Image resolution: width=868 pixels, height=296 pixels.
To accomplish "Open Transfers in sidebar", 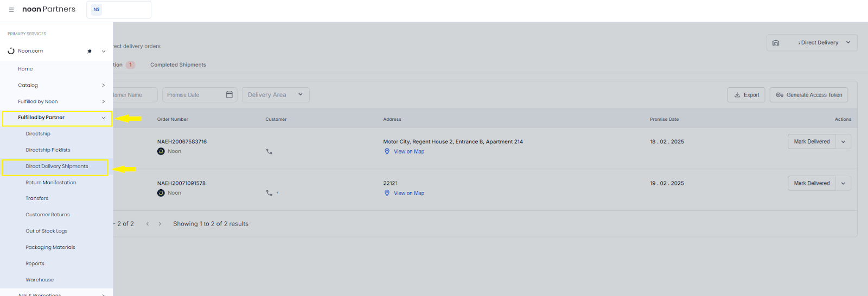I will [37, 198].
